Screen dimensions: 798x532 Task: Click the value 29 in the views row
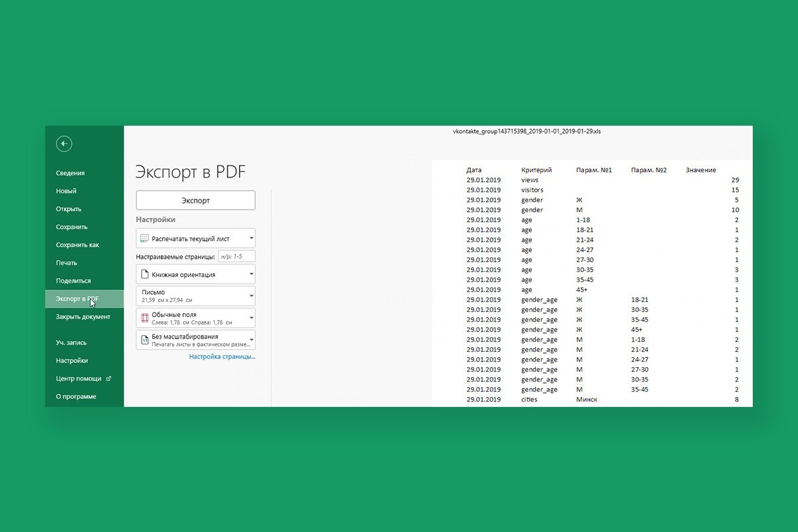pyautogui.click(x=735, y=180)
